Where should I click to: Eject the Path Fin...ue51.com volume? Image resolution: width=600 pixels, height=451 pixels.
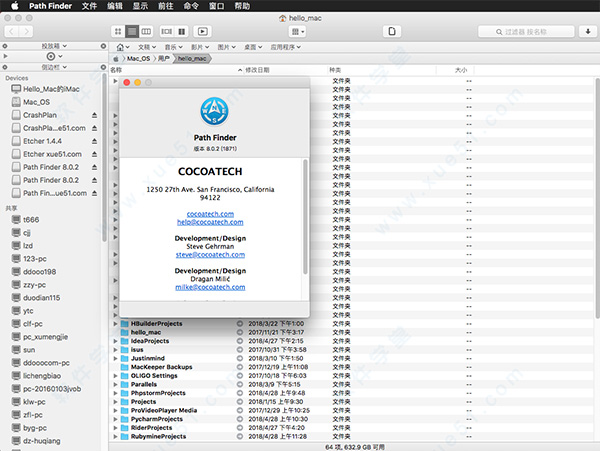coord(94,193)
